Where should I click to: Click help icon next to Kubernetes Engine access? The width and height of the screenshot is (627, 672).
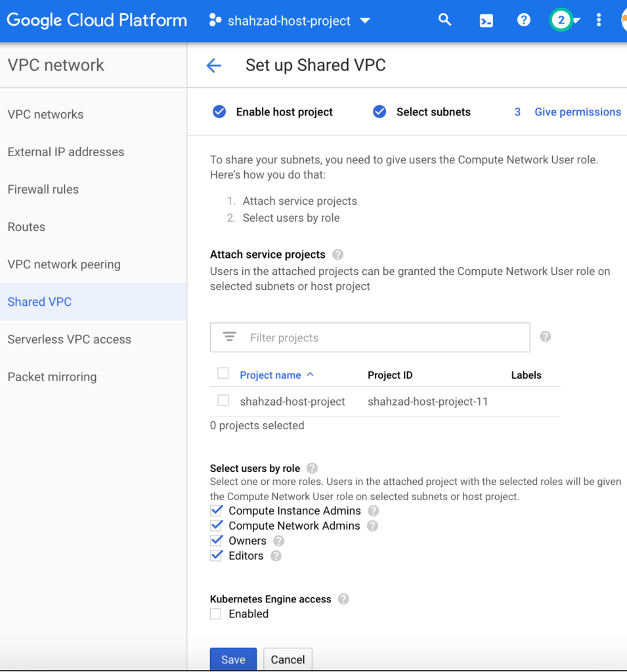(x=343, y=599)
